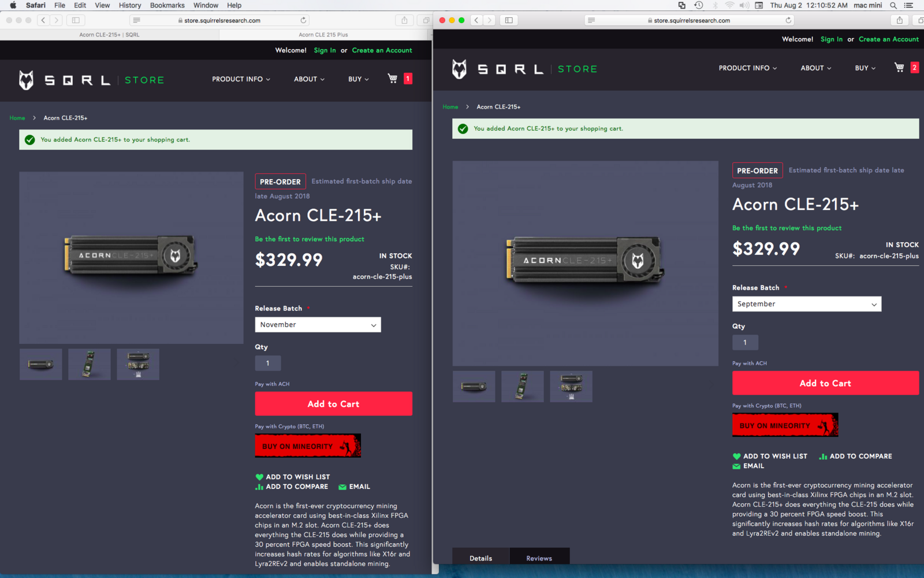Click Time Machine menu bar icon
924x578 pixels.
pos(699,5)
